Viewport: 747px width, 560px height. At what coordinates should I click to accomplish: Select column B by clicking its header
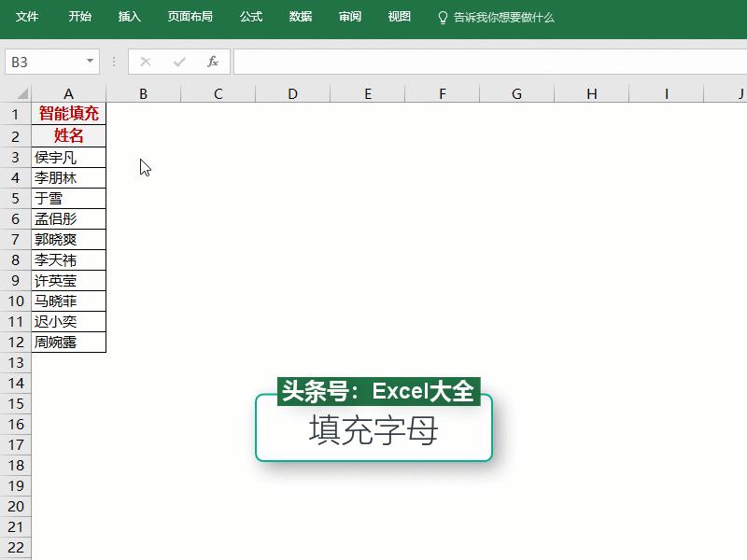coord(143,93)
